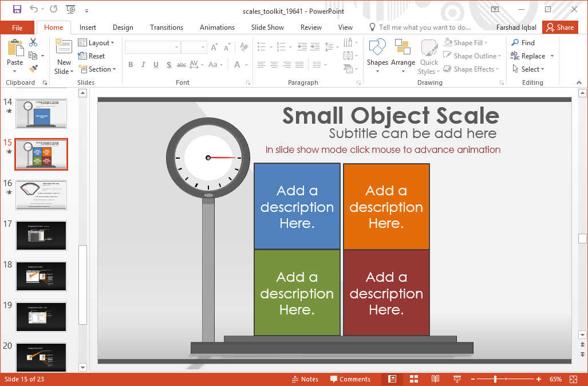Open the Design ribbon tab
The height and width of the screenshot is (386, 588).
pyautogui.click(x=123, y=27)
